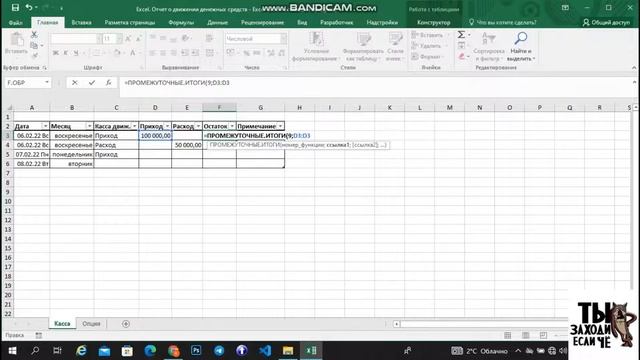Switch to Page Layout view in status bar
The image size is (640, 360).
[x=525, y=335]
